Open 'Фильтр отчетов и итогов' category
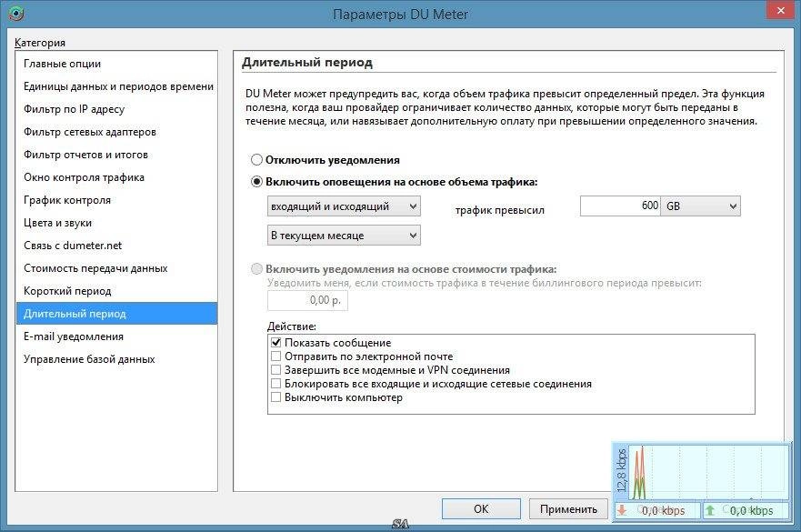Image resolution: width=801 pixels, height=532 pixels. click(116, 155)
